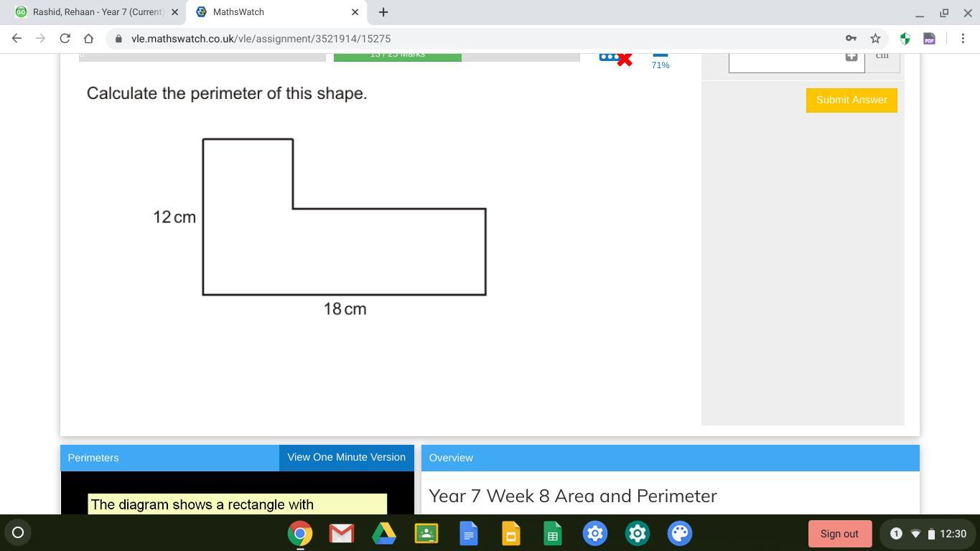
Task: Open notification count badge
Action: [896, 534]
